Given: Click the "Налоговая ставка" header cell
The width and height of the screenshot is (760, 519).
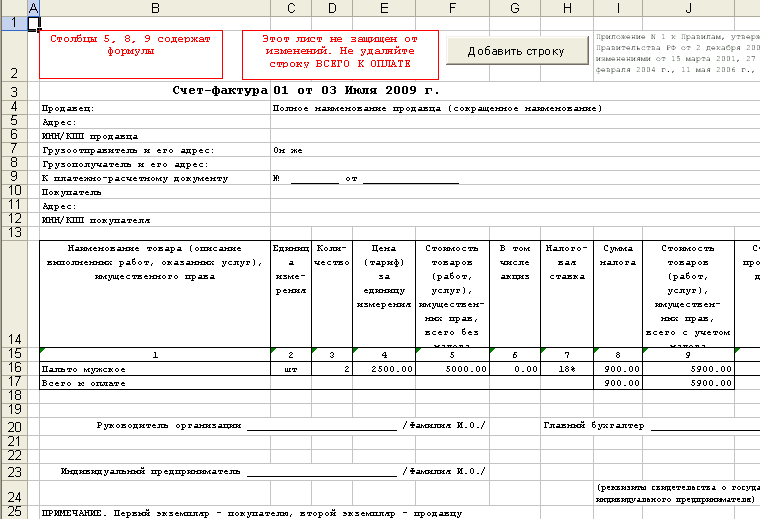Looking at the screenshot, I should pyautogui.click(x=567, y=294).
